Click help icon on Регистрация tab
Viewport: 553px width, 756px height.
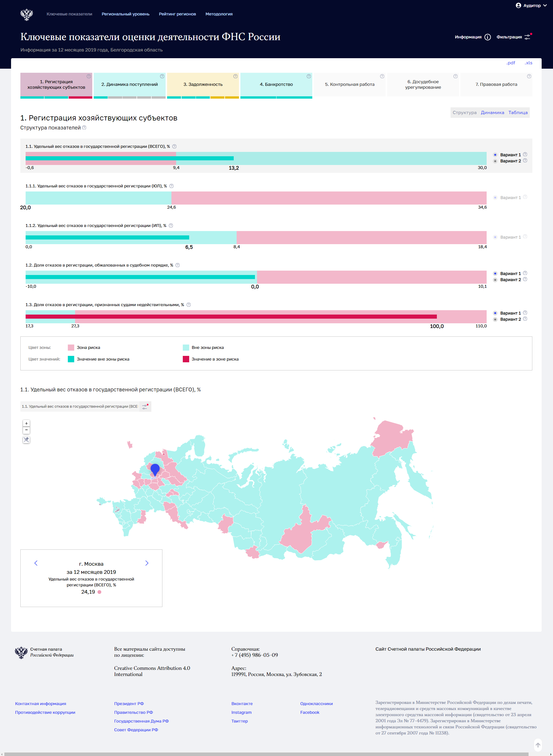coord(89,76)
